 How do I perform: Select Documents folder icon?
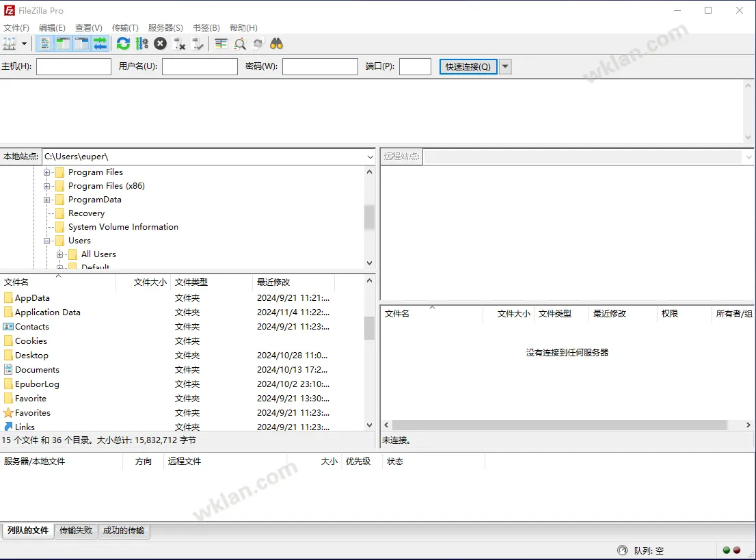[8, 369]
